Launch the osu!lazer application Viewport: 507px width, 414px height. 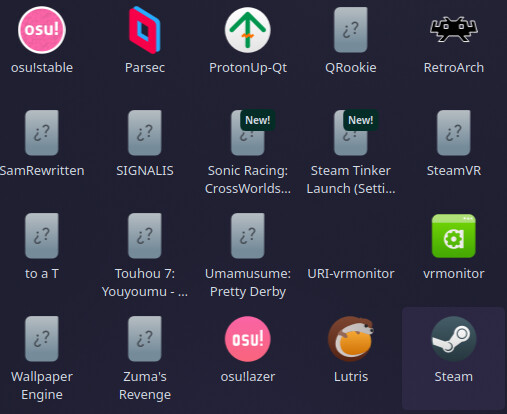click(248, 339)
